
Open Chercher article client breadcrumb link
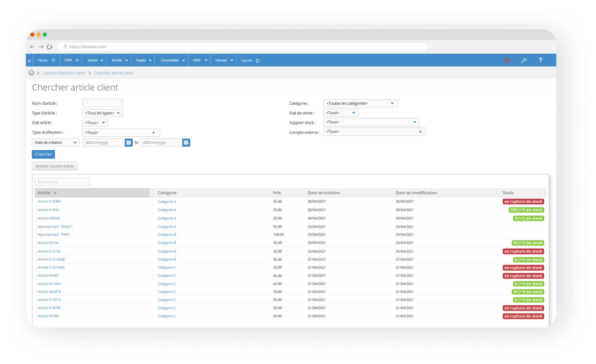(x=113, y=73)
